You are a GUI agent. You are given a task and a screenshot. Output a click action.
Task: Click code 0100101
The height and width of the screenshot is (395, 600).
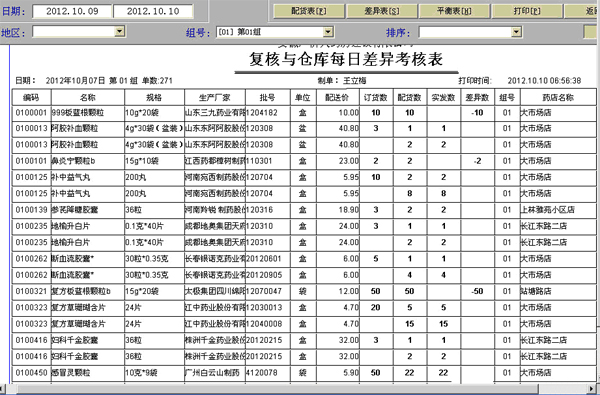click(x=31, y=161)
